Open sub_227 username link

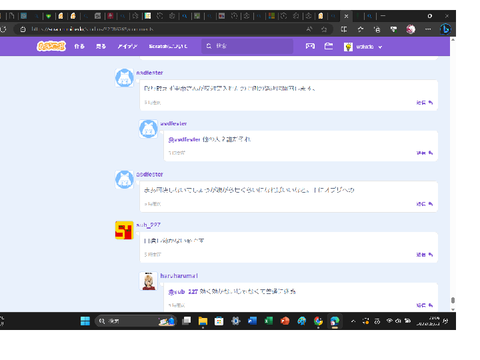148,225
